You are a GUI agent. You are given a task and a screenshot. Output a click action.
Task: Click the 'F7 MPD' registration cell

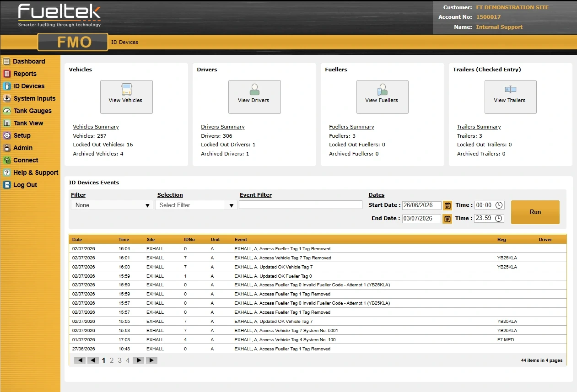point(506,340)
